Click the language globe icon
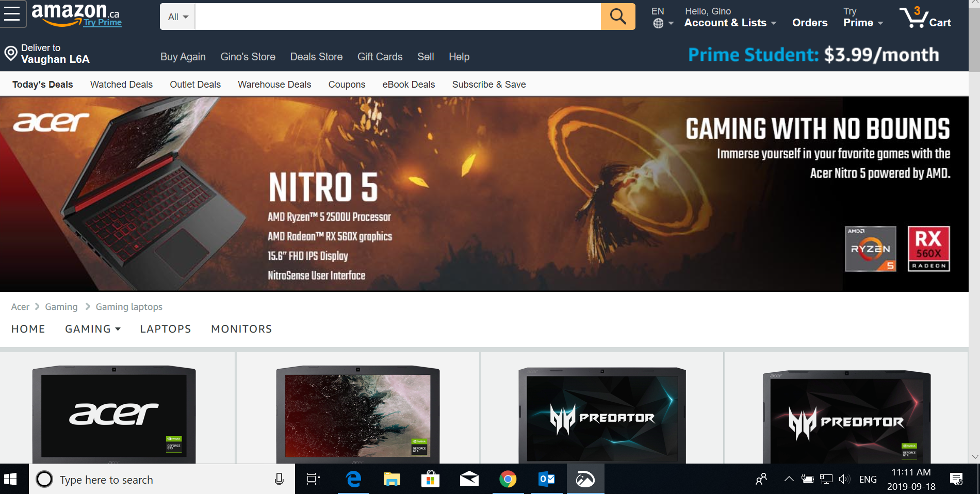 coord(658,23)
